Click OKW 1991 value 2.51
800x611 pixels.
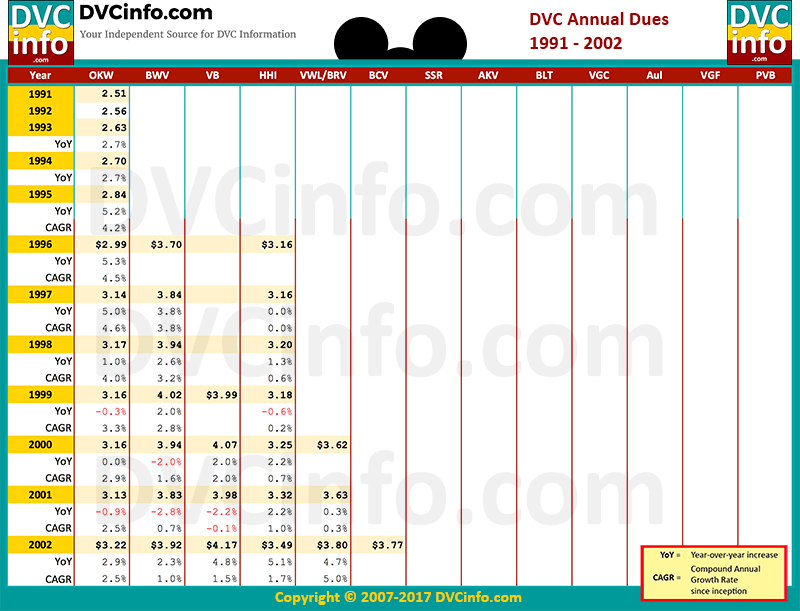point(114,94)
